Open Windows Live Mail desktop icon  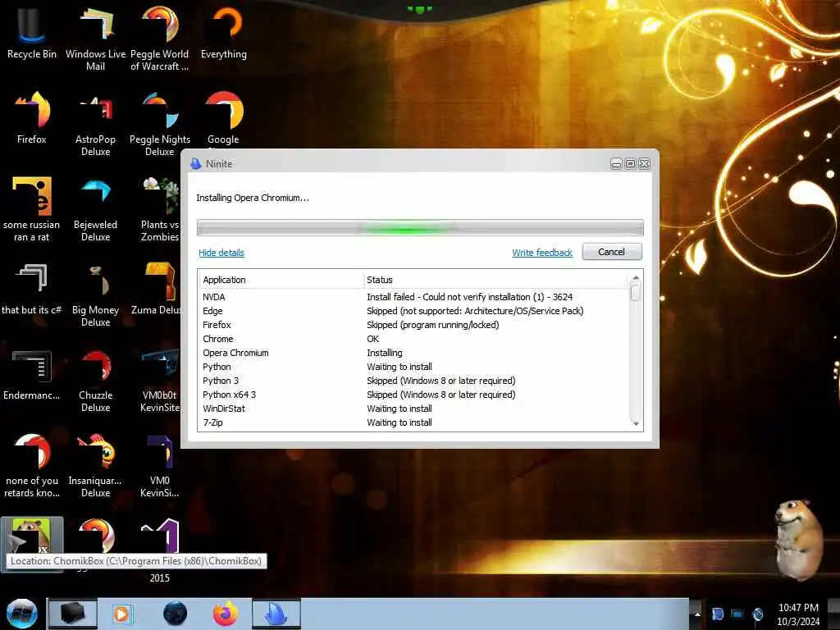95,38
